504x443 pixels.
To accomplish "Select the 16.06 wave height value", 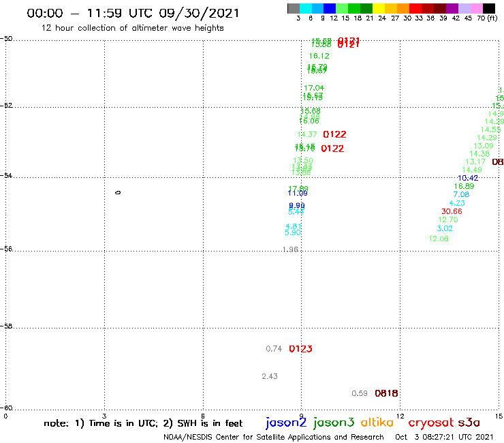I will [309, 121].
